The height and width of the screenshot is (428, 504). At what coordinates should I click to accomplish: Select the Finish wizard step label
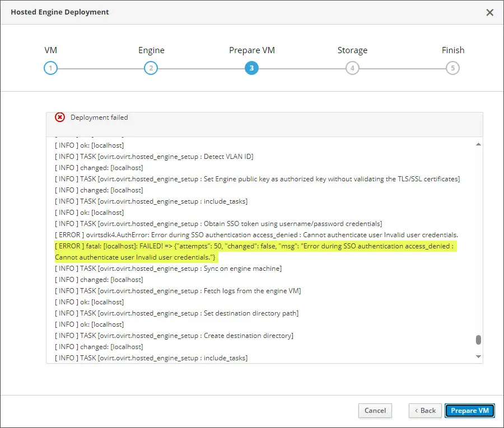coord(452,50)
